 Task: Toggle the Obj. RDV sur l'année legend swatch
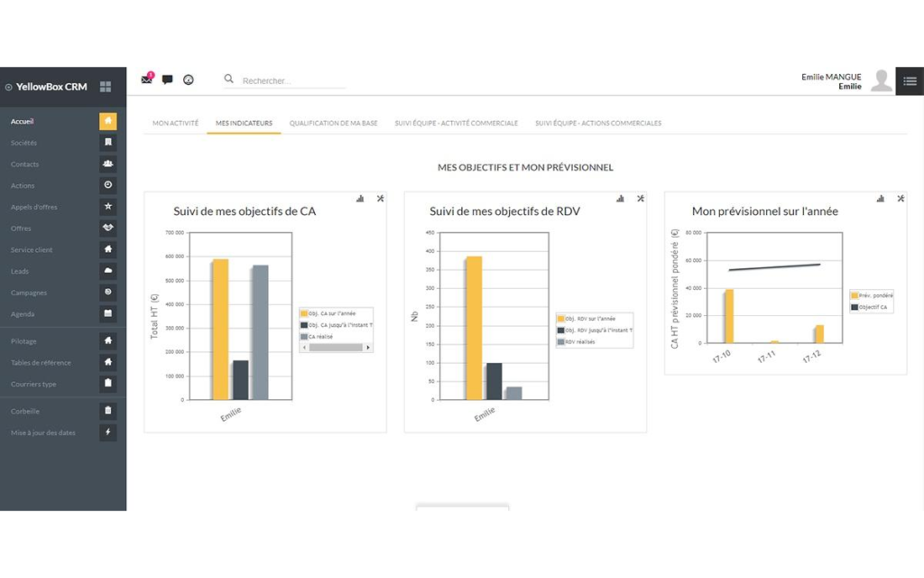coord(561,319)
